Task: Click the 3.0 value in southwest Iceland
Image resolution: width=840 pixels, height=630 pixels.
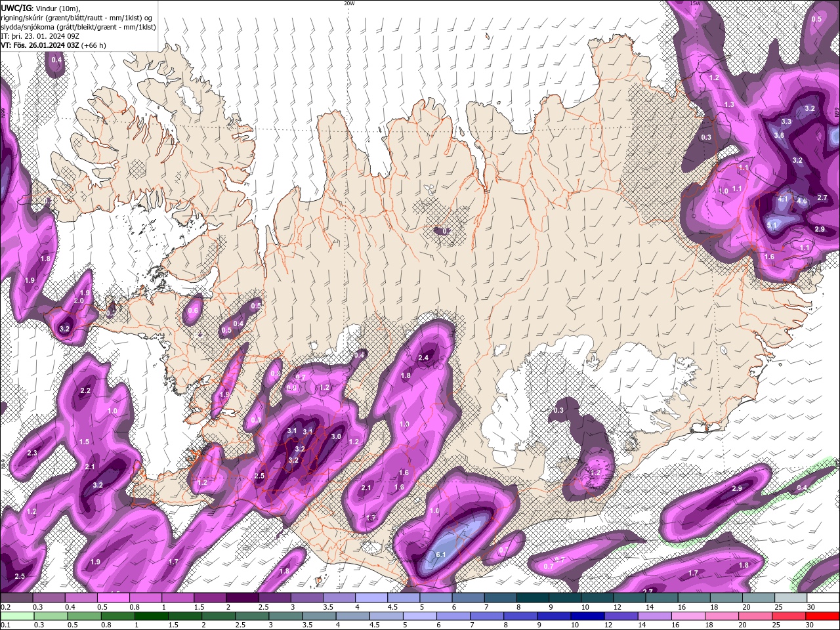Action: pyautogui.click(x=336, y=436)
